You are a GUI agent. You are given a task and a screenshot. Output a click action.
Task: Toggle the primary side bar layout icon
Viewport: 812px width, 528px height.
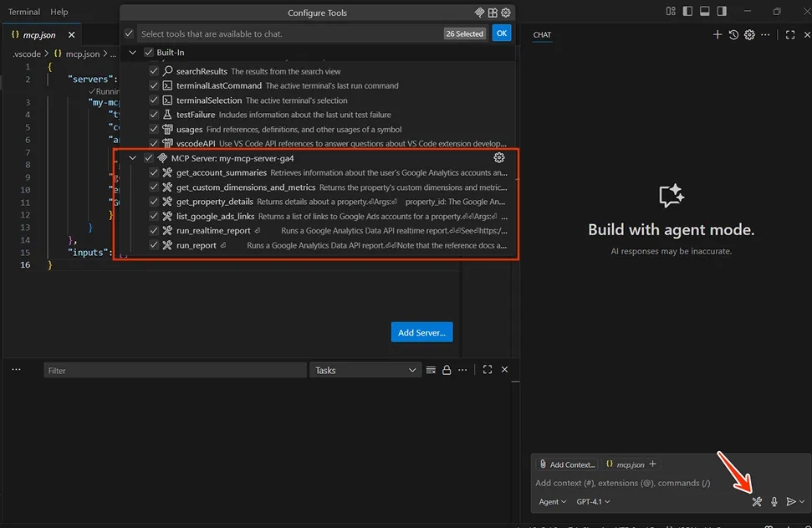(x=687, y=11)
